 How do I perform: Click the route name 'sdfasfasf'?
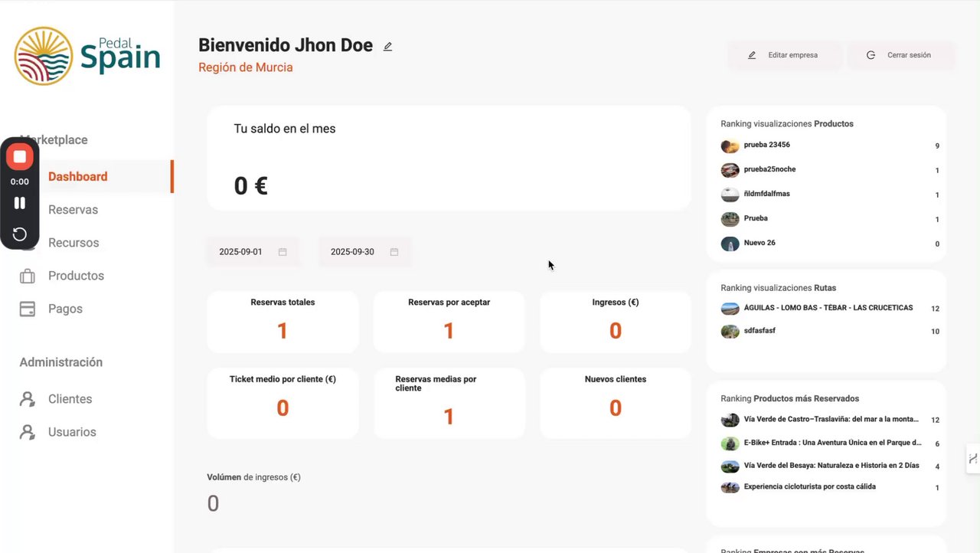(x=759, y=331)
